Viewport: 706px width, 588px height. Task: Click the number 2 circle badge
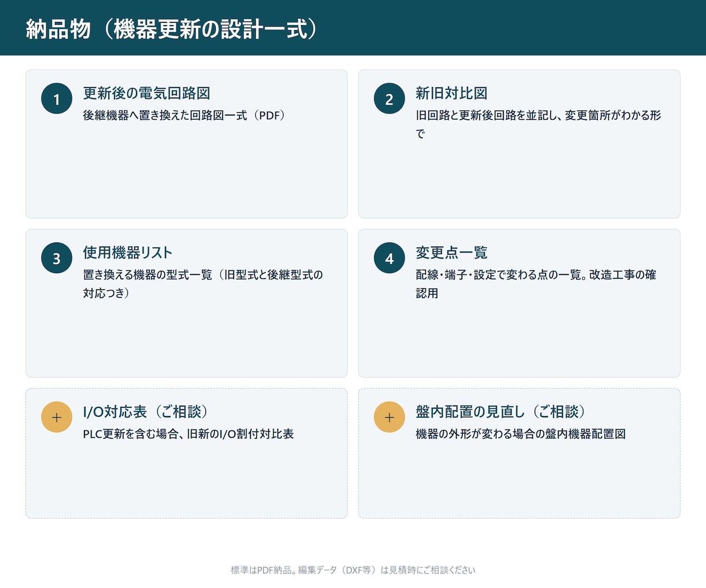tap(389, 99)
